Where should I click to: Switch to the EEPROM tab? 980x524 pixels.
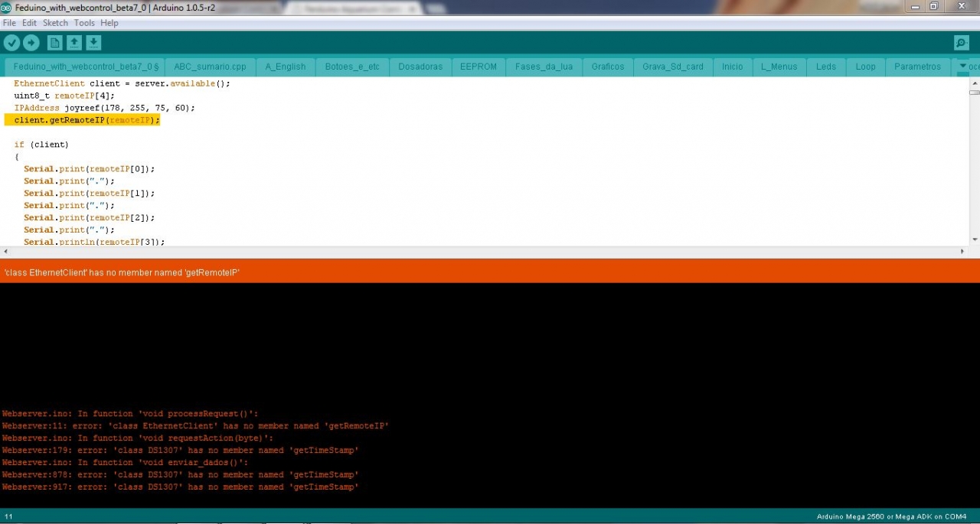coord(479,67)
